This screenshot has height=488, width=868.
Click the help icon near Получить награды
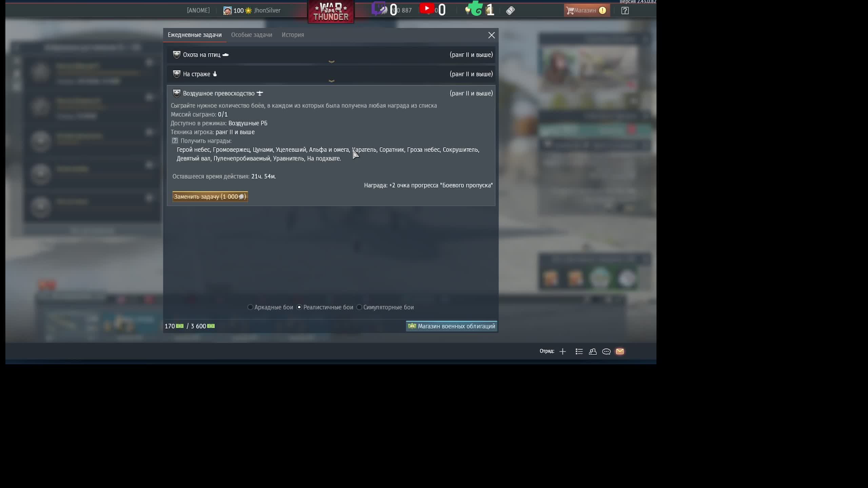(x=175, y=141)
